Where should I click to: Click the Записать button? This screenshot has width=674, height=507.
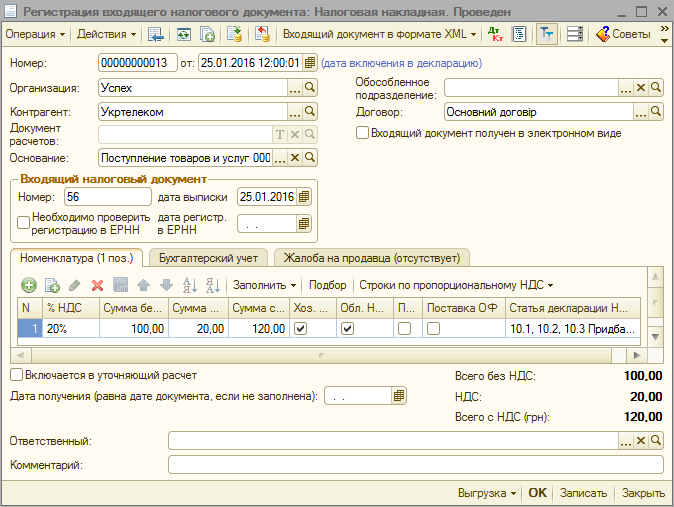point(583,493)
